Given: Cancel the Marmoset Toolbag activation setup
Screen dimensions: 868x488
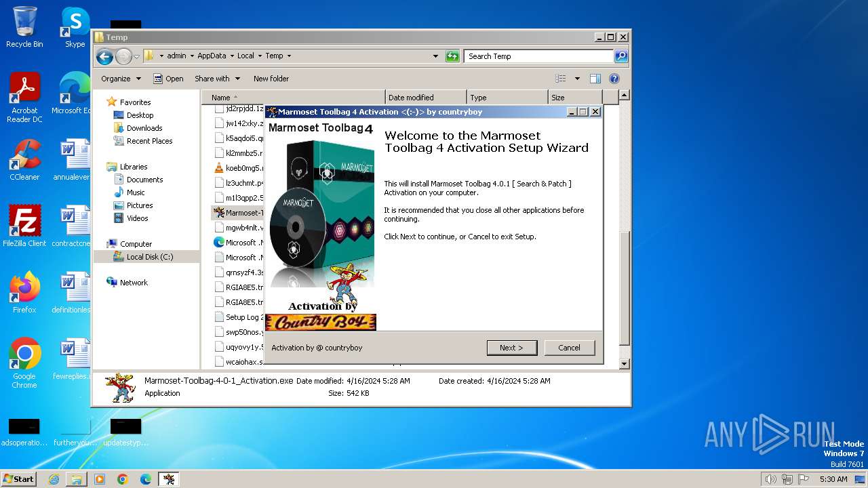Looking at the screenshot, I should [x=569, y=348].
